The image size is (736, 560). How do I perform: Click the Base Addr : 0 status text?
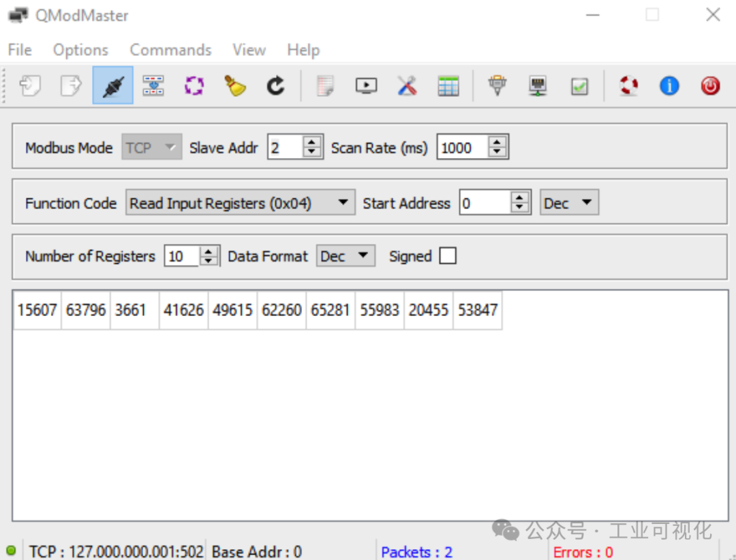[x=257, y=551]
